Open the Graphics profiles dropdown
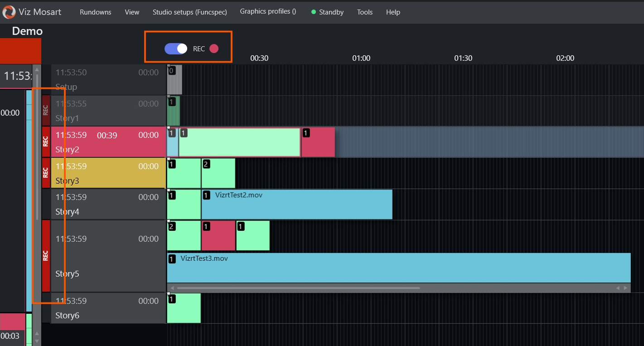Screen dimensions: 644x346 point(268,11)
